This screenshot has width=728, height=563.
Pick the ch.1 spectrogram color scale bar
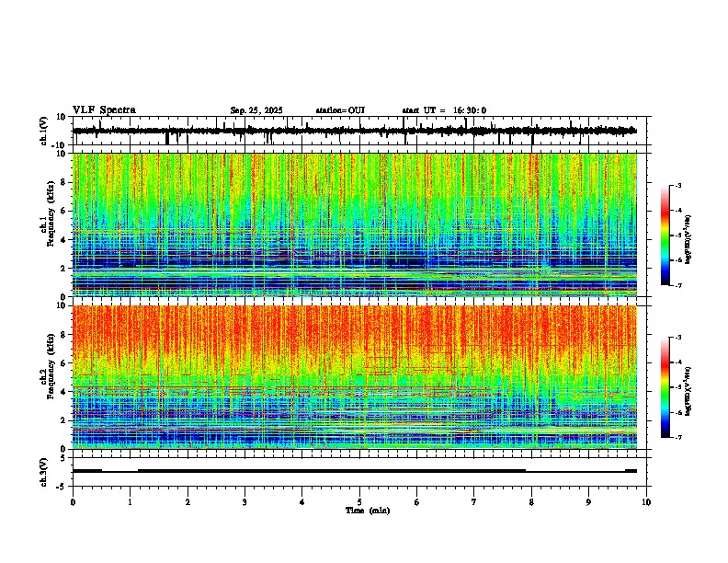click(665, 236)
